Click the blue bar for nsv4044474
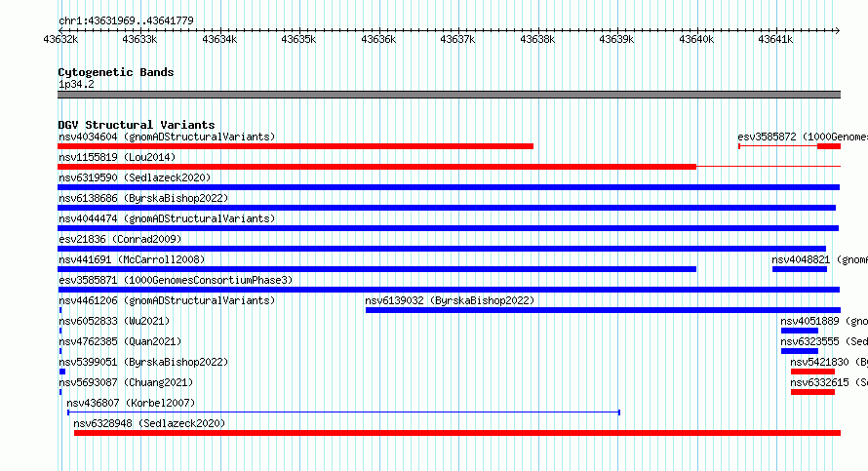This screenshot has height=471, width=868. coord(448,228)
